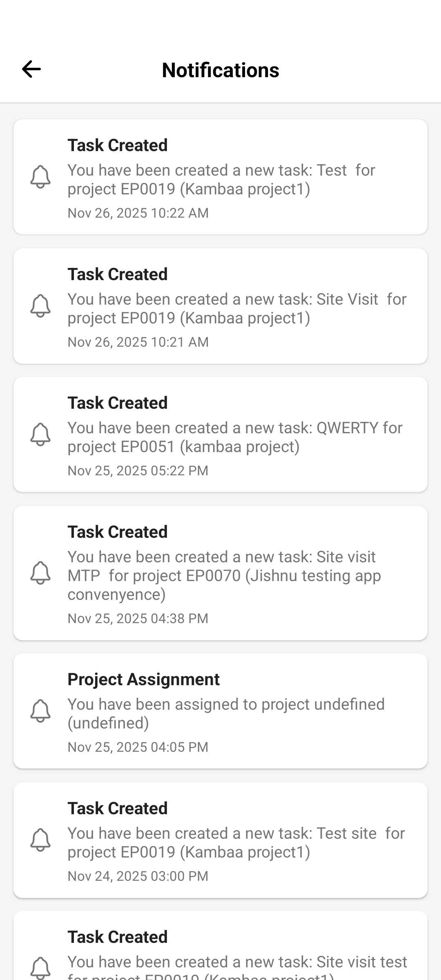Viewport: 441px width, 980px height.
Task: Select the Test site task notification
Action: click(x=236, y=843)
